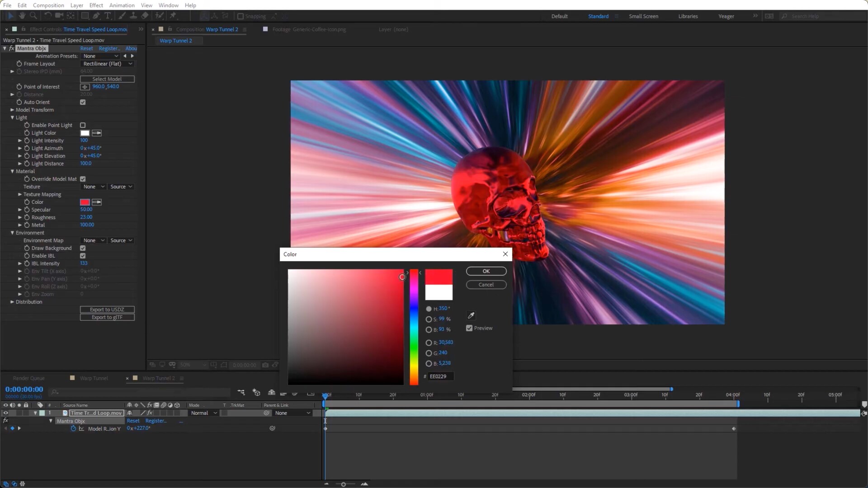Open Frame Layout dropdown

108,64
